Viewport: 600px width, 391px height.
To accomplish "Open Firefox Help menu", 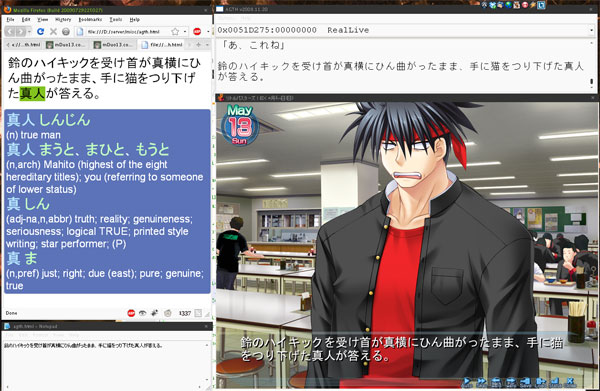I will (x=134, y=20).
